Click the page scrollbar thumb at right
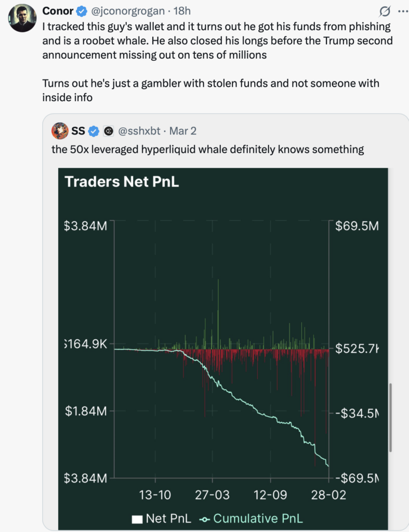 click(x=390, y=418)
